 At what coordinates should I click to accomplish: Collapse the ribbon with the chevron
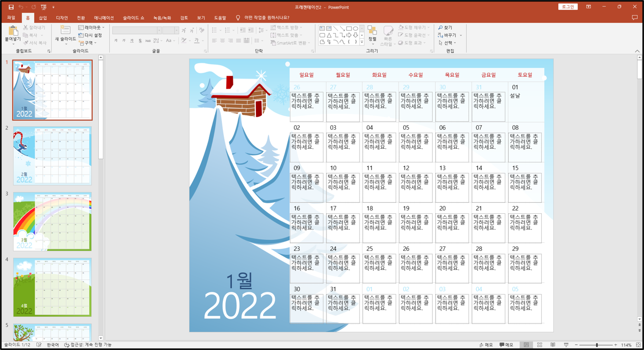[637, 51]
